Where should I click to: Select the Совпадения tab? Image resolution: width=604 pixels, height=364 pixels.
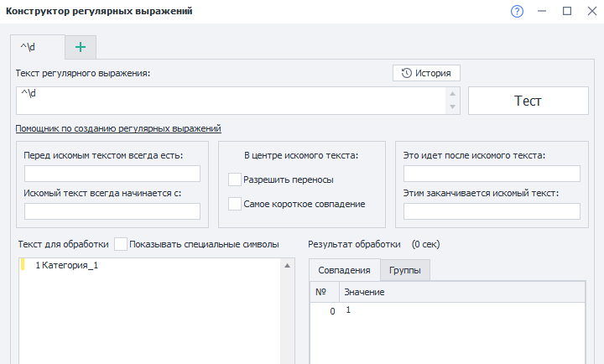(x=345, y=270)
